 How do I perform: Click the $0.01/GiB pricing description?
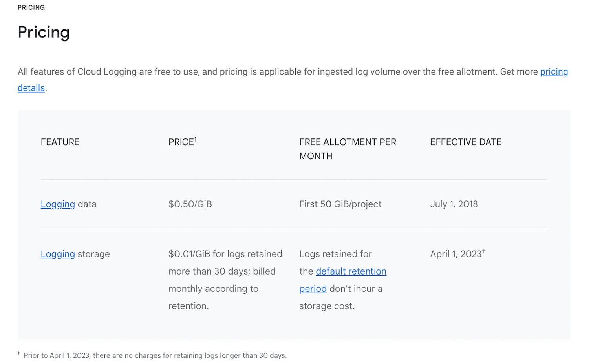(x=225, y=280)
